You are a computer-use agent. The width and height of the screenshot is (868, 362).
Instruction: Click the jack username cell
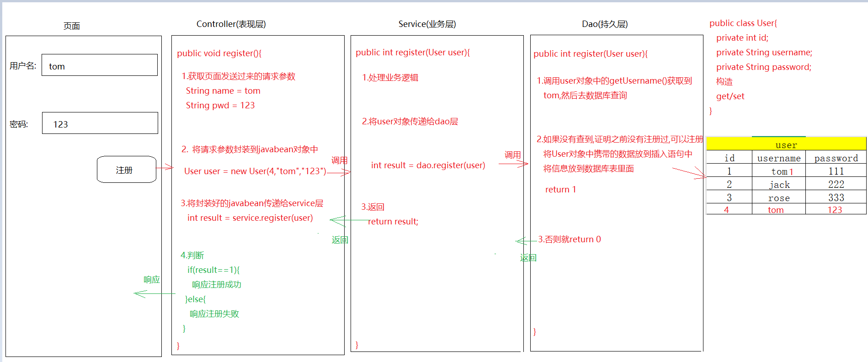pyautogui.click(x=779, y=184)
